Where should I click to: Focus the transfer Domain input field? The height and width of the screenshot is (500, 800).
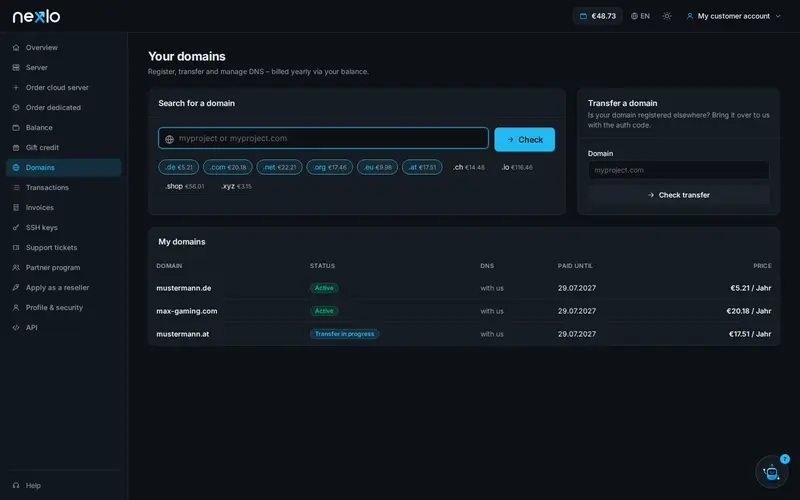679,170
